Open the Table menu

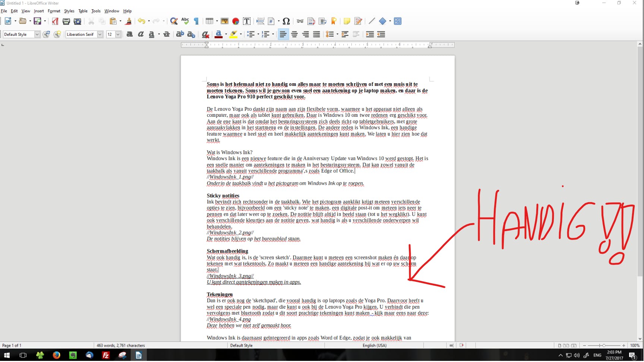point(83,11)
